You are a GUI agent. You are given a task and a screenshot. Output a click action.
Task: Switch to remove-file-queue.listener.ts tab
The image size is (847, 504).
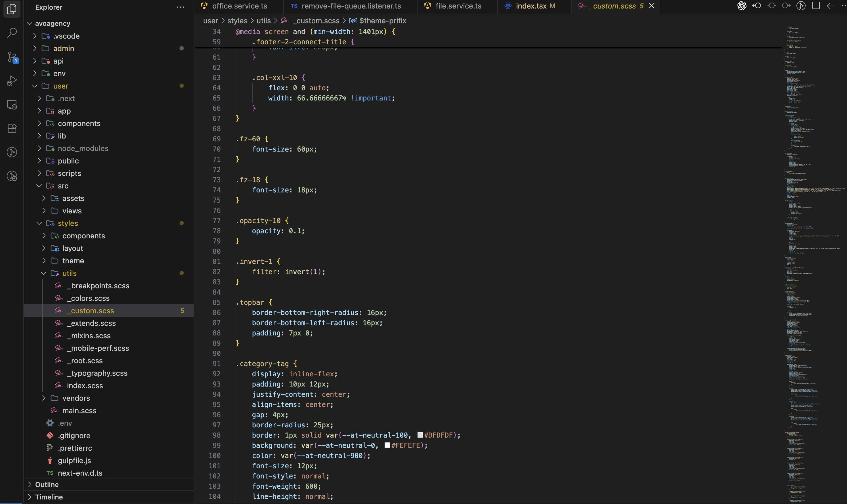[350, 6]
